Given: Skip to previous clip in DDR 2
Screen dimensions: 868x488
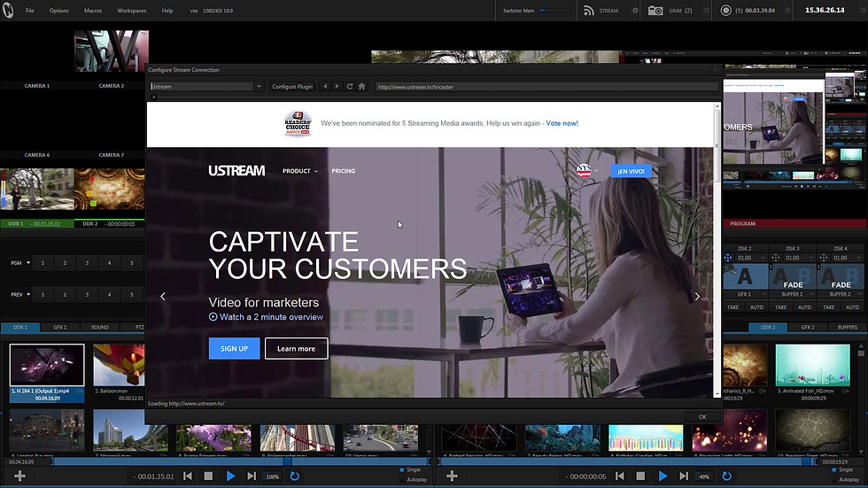Looking at the screenshot, I should 620,476.
